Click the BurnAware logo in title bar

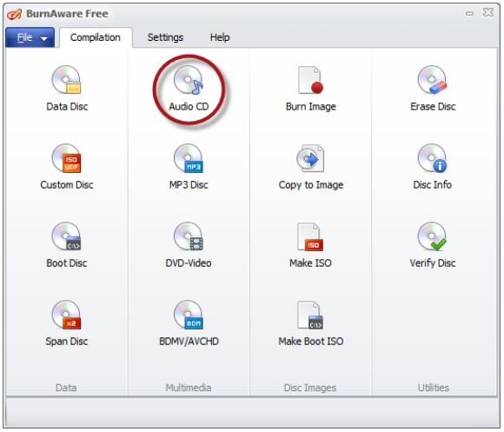pyautogui.click(x=14, y=14)
